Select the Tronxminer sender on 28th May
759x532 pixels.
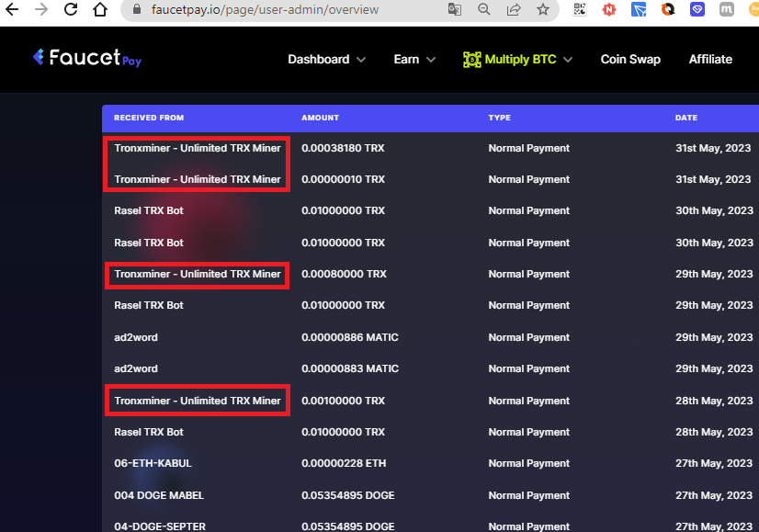(x=197, y=401)
